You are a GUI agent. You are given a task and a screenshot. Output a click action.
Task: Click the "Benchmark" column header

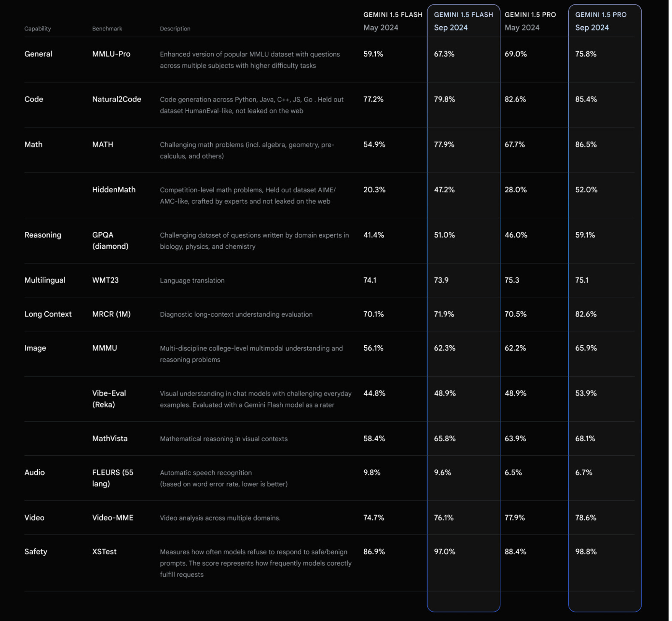coord(107,29)
